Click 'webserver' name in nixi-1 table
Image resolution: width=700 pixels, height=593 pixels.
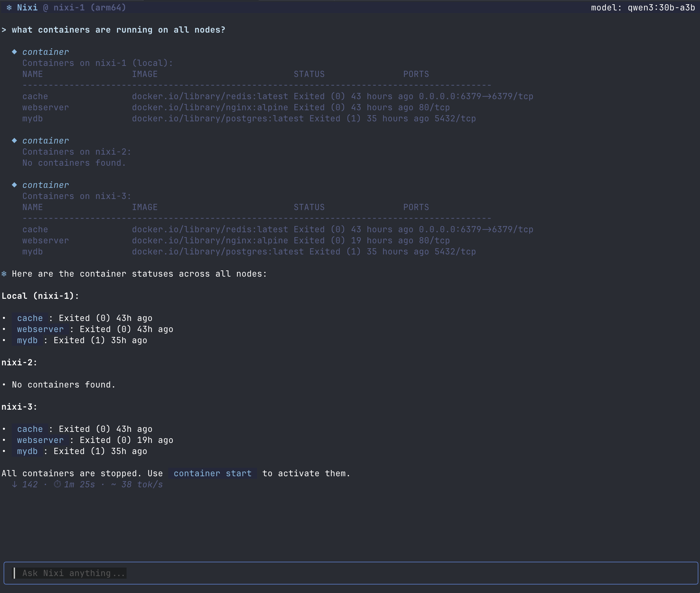(x=46, y=107)
